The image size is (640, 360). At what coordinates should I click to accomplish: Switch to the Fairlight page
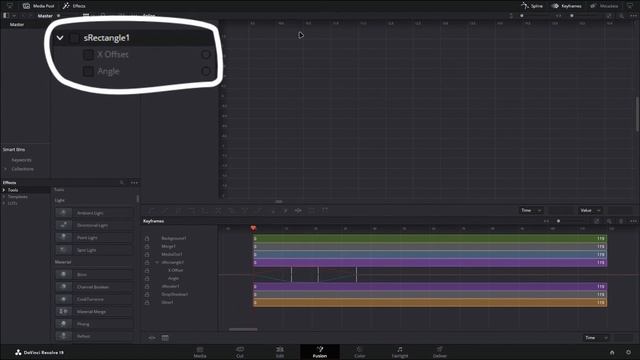[400, 352]
